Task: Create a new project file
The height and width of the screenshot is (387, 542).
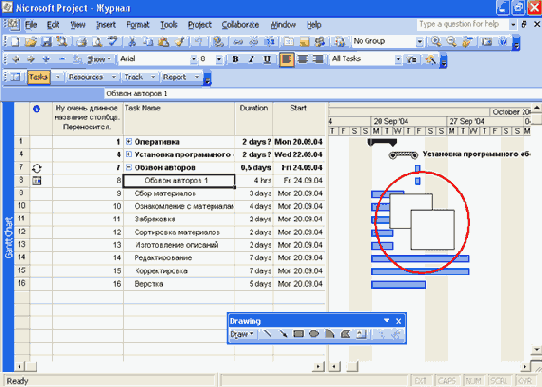Action: pyautogui.click(x=15, y=42)
